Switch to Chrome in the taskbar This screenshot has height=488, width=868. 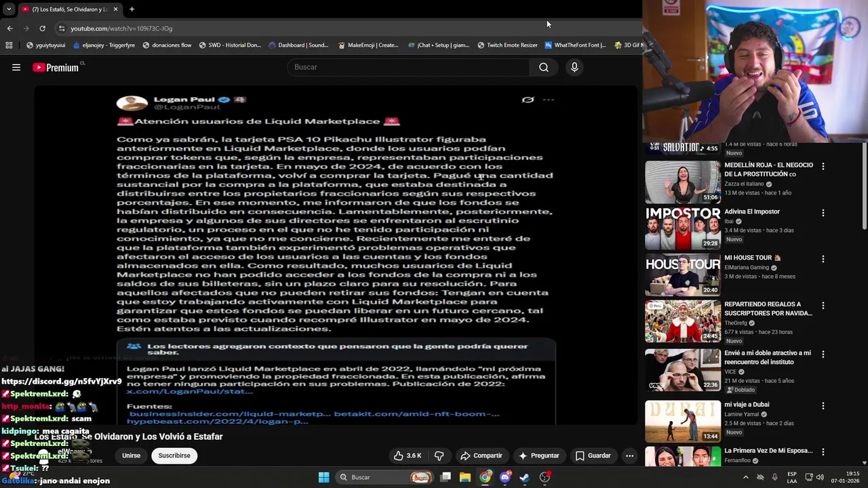click(485, 477)
